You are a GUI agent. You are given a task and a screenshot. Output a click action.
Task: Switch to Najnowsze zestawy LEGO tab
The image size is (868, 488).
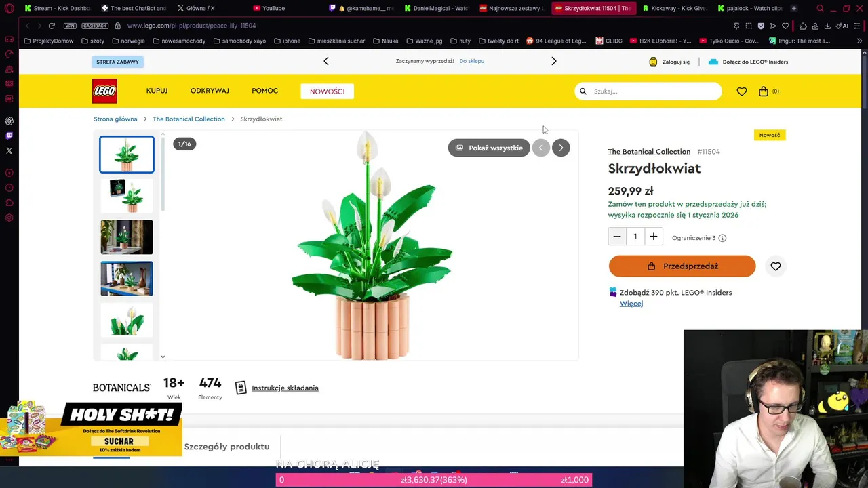513,8
